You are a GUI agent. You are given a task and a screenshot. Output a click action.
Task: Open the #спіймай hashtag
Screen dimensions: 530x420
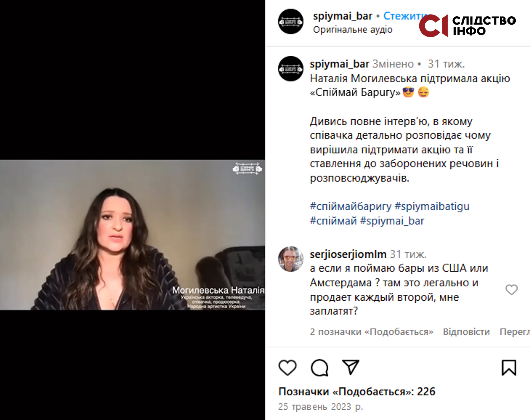pos(333,221)
